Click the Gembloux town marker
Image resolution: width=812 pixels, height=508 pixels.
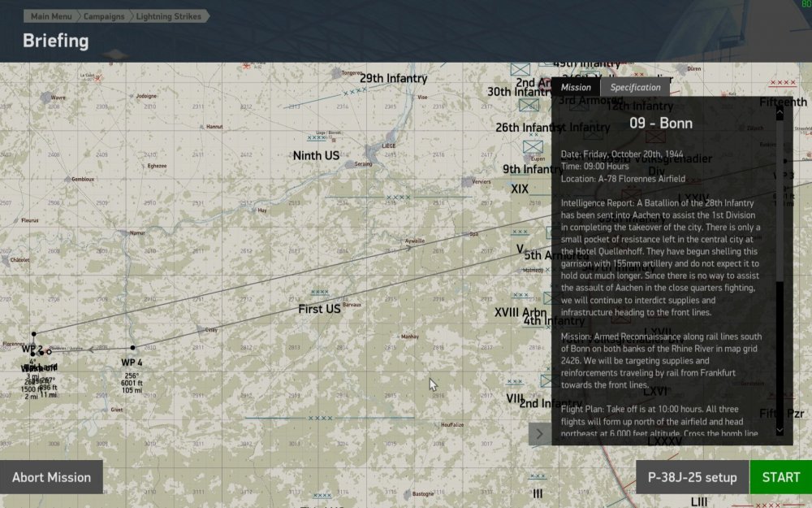[x=67, y=179]
